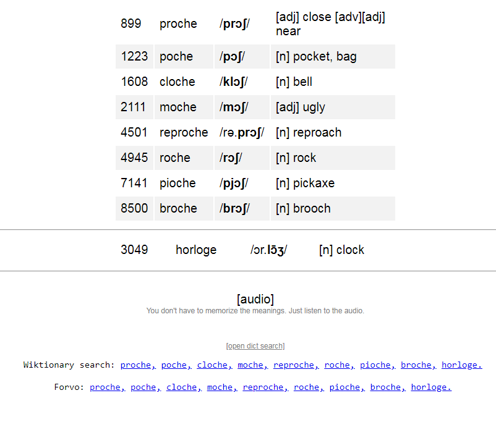Click the 'You don't have to memorize' note
Screen dimensions: 496x448
255,311
